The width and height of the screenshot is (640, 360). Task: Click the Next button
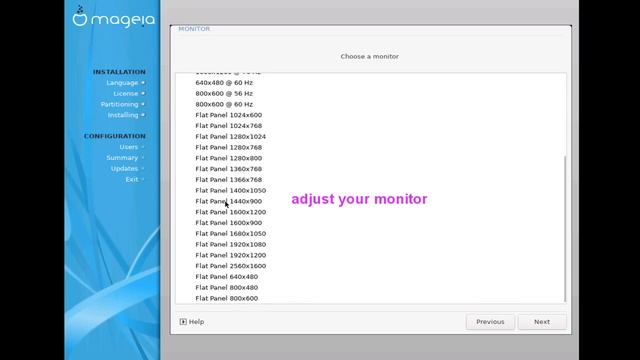(x=542, y=322)
